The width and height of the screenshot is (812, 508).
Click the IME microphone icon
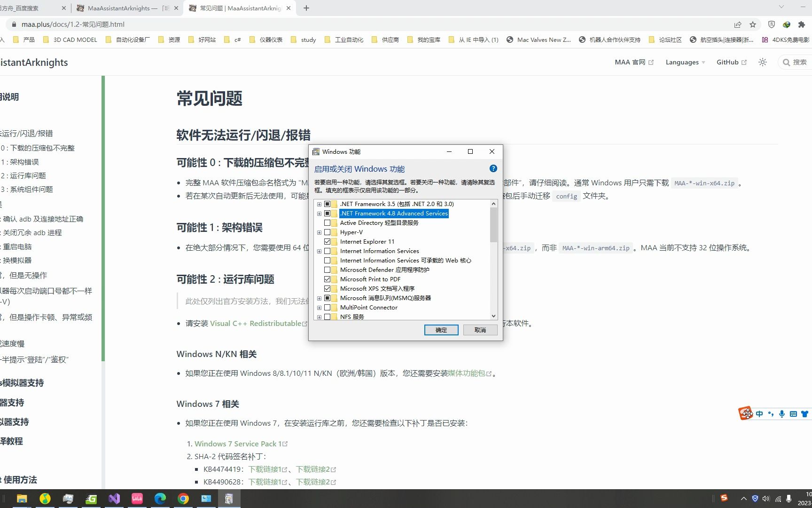pos(782,414)
